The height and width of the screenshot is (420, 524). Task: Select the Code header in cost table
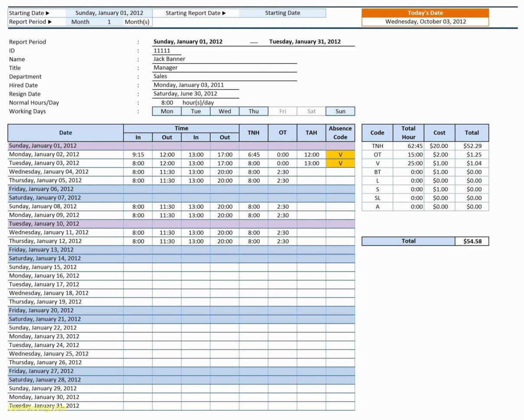click(x=377, y=133)
